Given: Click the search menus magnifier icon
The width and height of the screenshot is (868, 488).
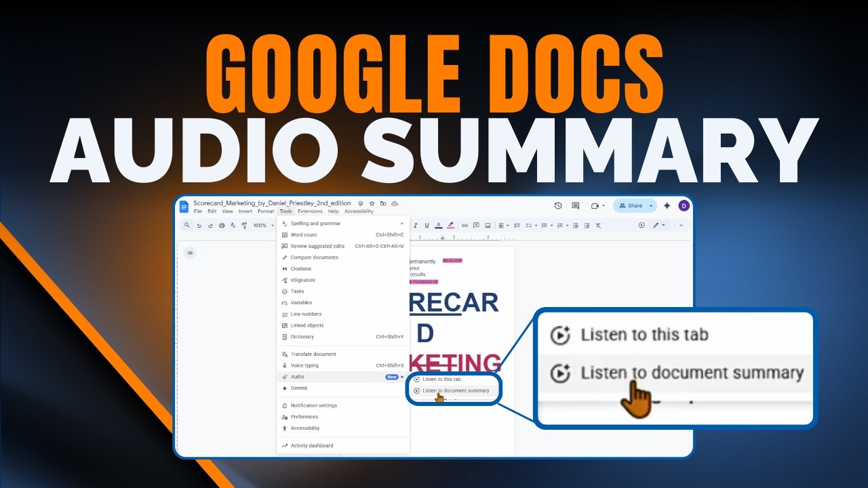Looking at the screenshot, I should click(187, 225).
